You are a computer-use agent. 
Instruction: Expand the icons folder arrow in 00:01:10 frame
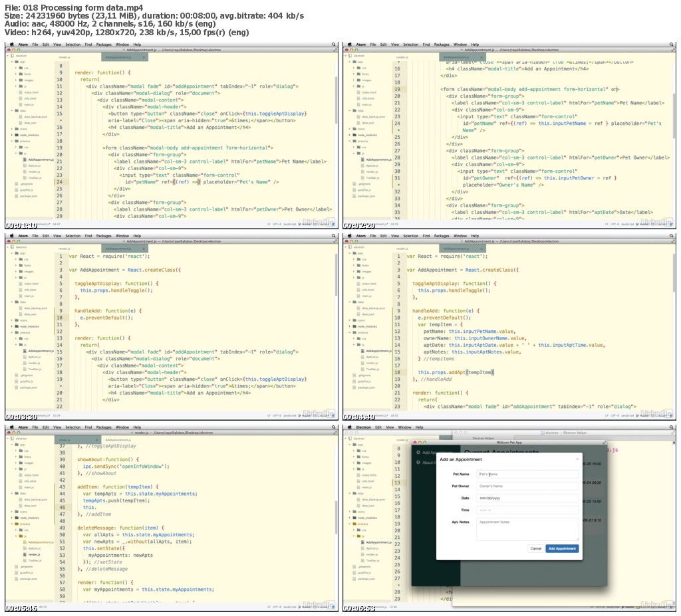click(12, 129)
